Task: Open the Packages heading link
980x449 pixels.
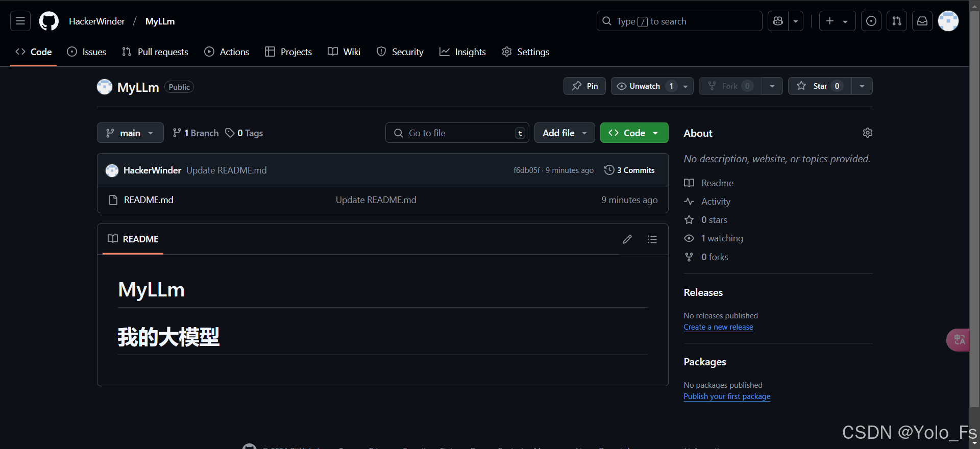Action: coord(705,362)
